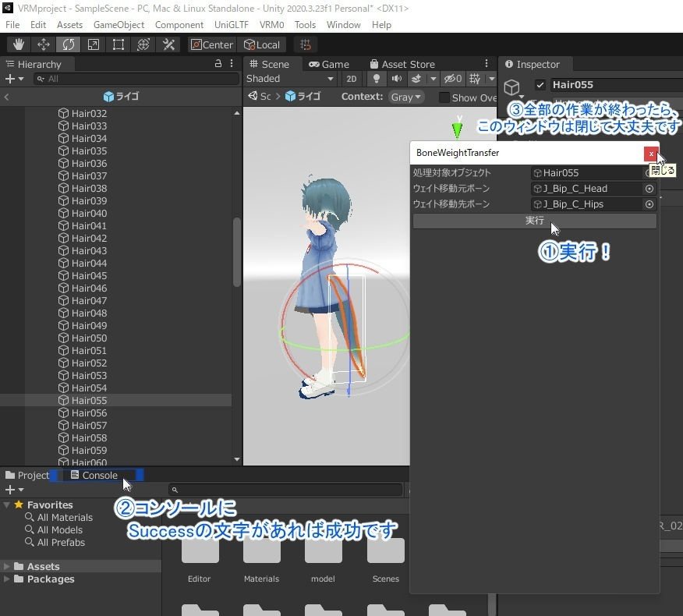Open the Hierarchy panel options menu

click(232, 64)
